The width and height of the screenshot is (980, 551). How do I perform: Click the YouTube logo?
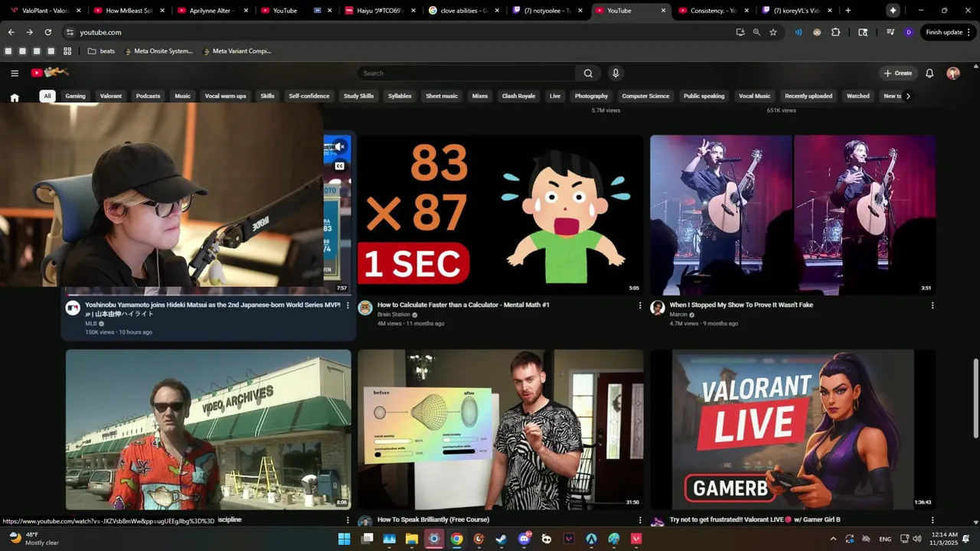click(x=50, y=73)
